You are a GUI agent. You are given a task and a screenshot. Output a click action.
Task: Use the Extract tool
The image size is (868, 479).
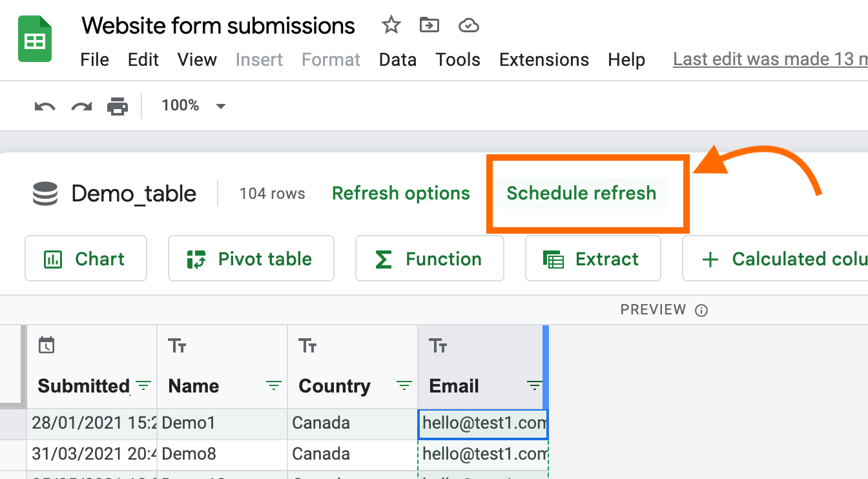pos(592,258)
